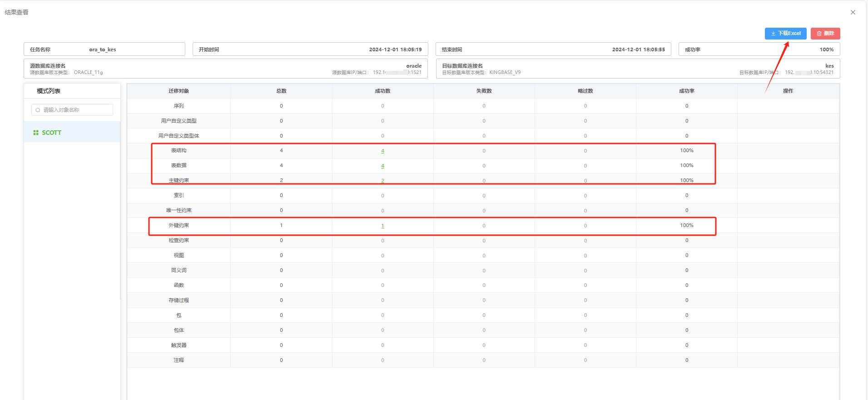Open success count link for 主键约束 row

382,181
